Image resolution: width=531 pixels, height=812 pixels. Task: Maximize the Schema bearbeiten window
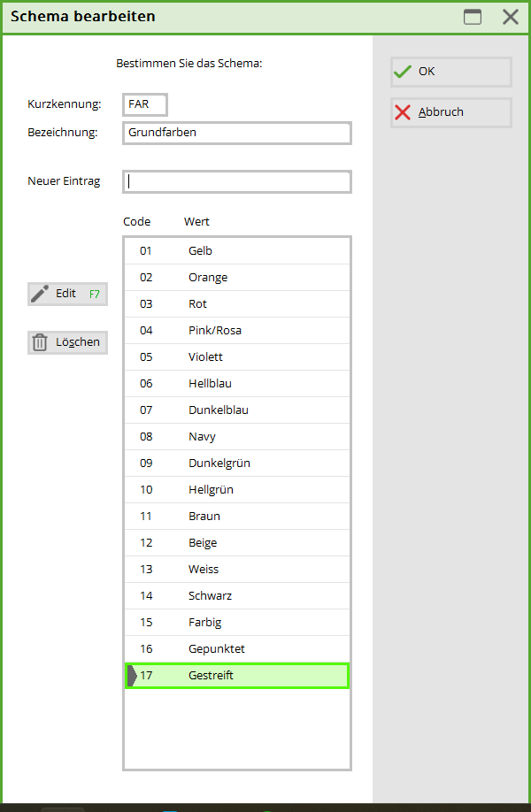click(473, 17)
